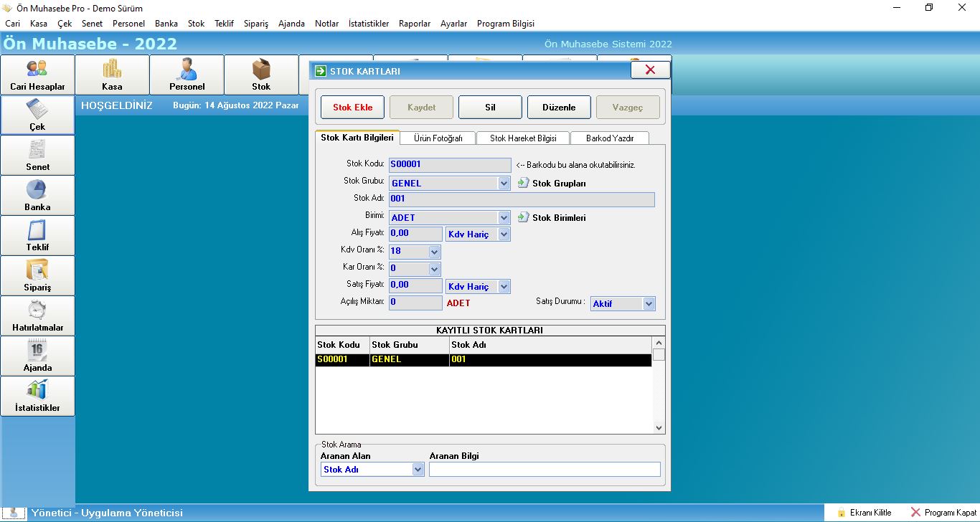Click the Sil button
The height and width of the screenshot is (522, 980).
(x=490, y=108)
